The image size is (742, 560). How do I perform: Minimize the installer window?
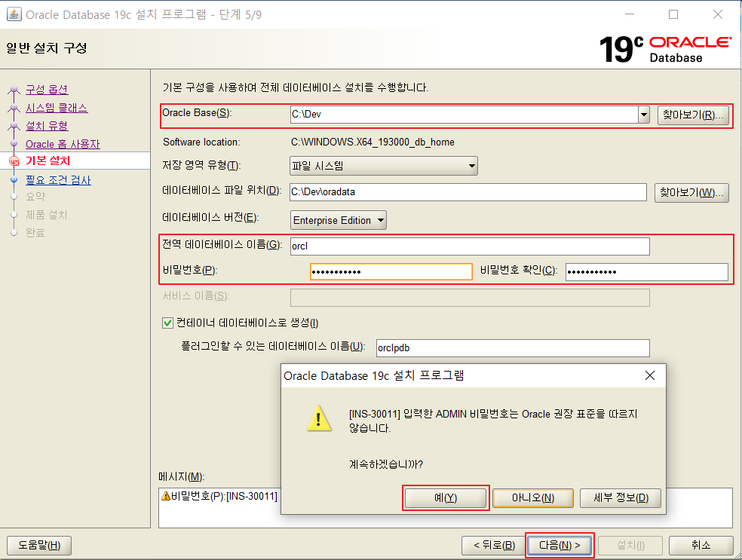[x=630, y=14]
